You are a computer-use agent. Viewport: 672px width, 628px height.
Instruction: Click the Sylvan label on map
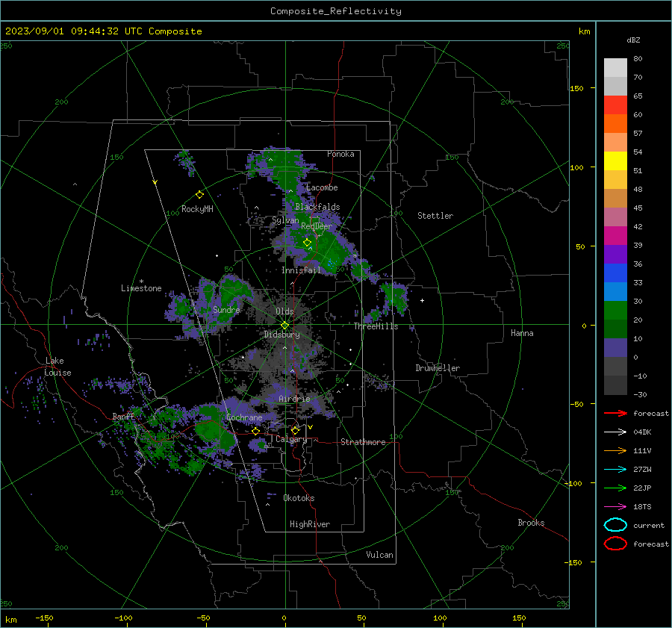(x=285, y=221)
